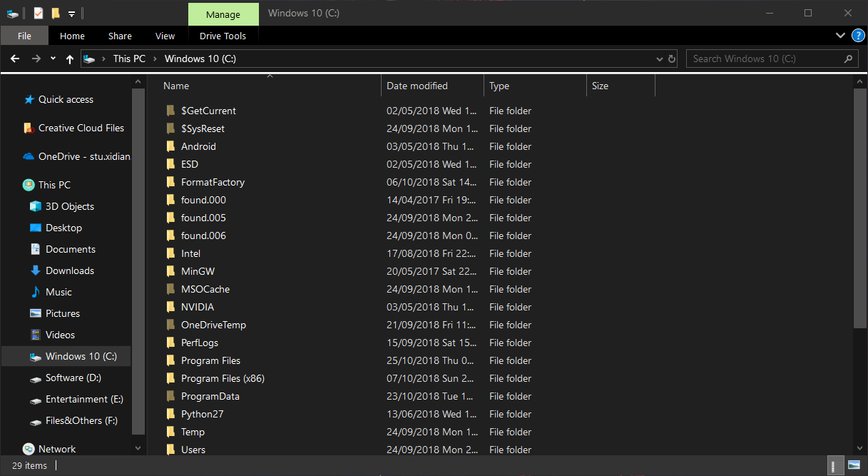Image resolution: width=868 pixels, height=476 pixels.
Task: Select the ESD folder
Action: [190, 164]
